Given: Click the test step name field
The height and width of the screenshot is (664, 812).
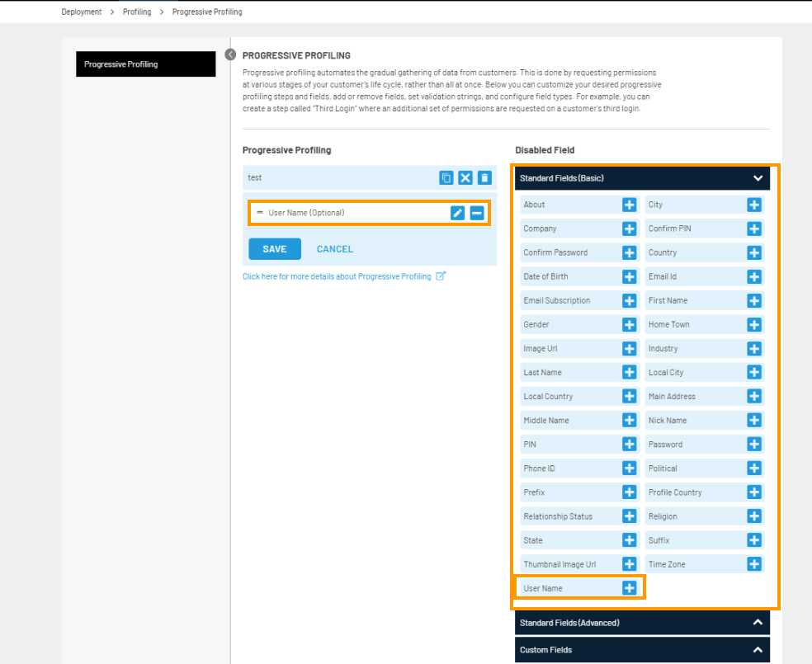Looking at the screenshot, I should tap(330, 177).
